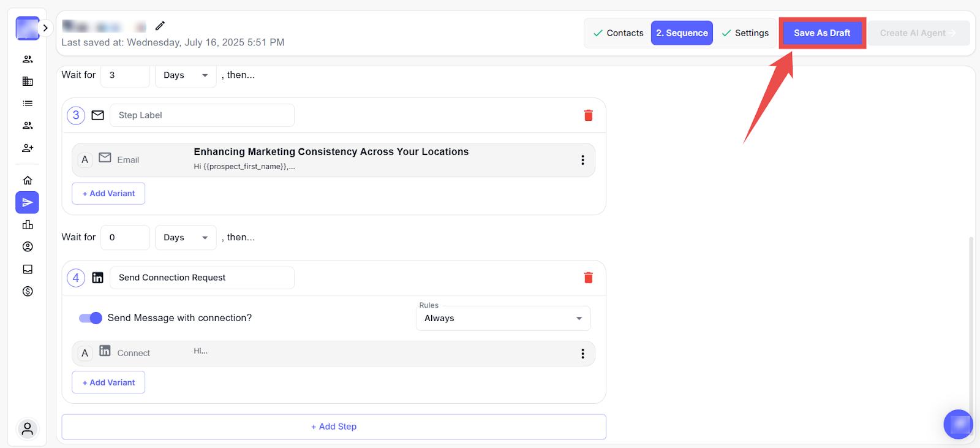Open the Rules dropdown set to Always
This screenshot has width=980, height=448.
(503, 318)
